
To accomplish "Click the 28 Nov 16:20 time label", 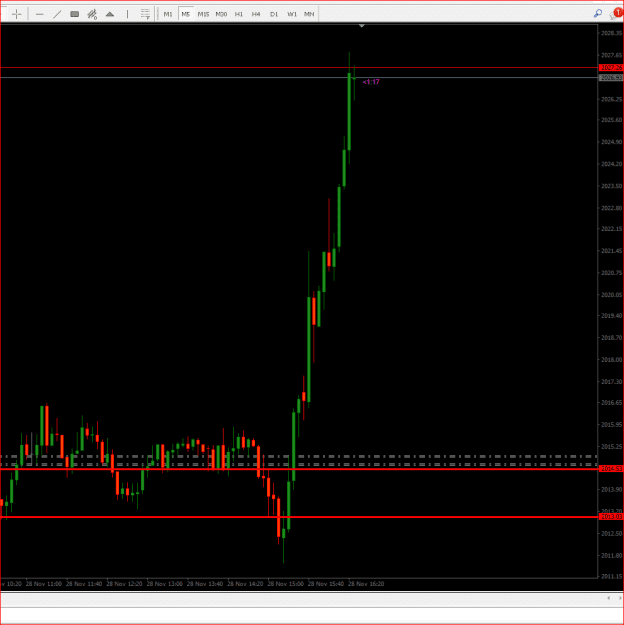I will [366, 584].
